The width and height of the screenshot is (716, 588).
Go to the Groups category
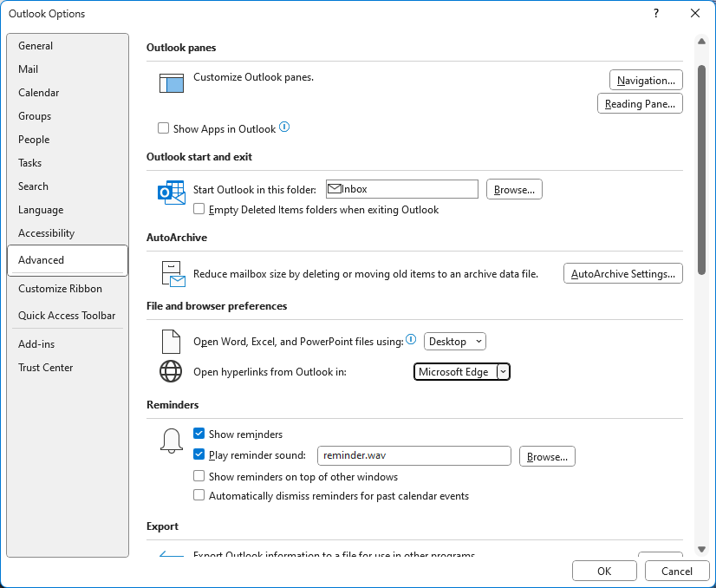[x=68, y=116]
